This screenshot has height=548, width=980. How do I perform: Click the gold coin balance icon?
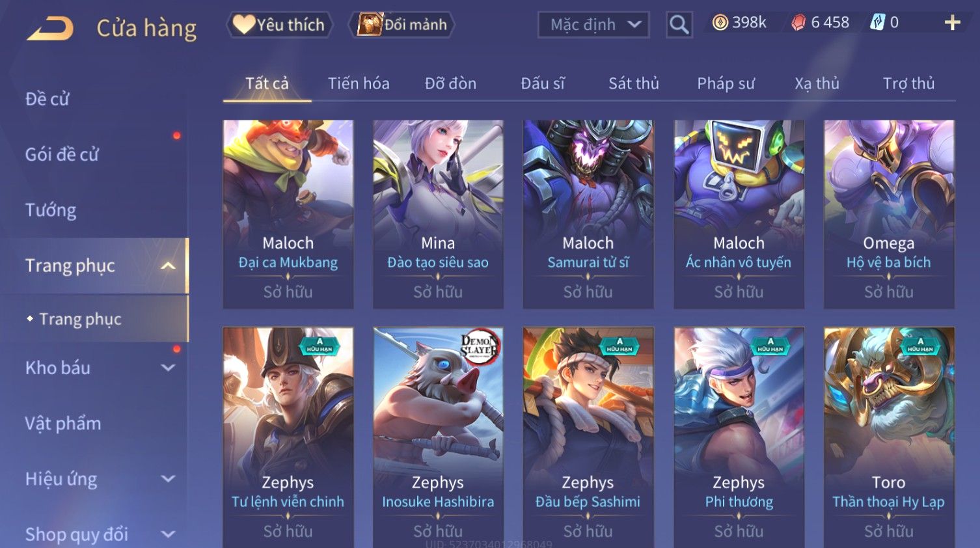tap(720, 23)
